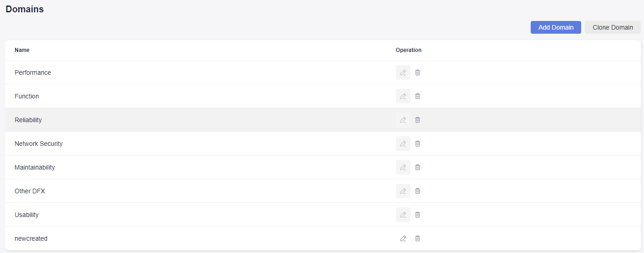Click the trash icon for Network Security

tap(418, 144)
